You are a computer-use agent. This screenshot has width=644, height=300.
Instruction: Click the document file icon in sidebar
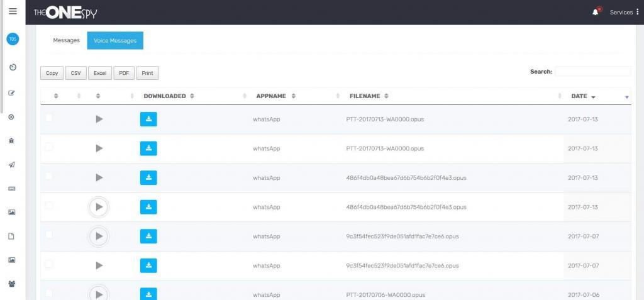(x=11, y=236)
